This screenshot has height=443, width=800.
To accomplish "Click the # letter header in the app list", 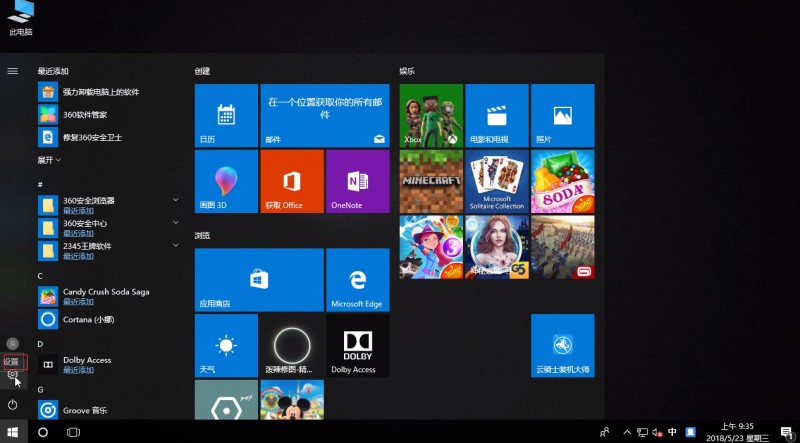I will point(40,184).
